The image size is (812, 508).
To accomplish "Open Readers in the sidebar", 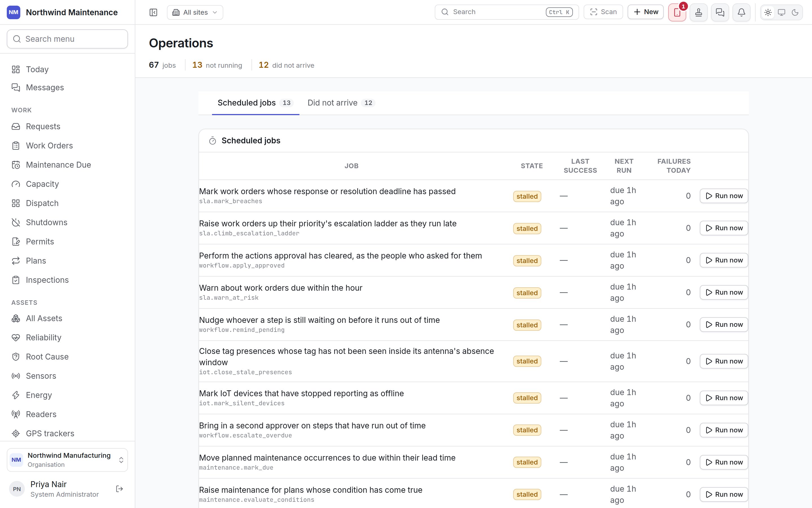I will pyautogui.click(x=67, y=414).
